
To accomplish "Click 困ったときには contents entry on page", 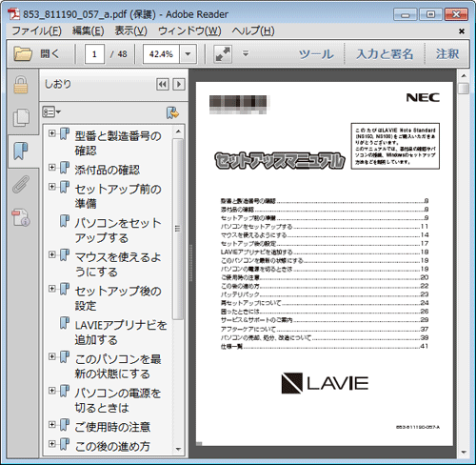I will pyautogui.click(x=325, y=312).
